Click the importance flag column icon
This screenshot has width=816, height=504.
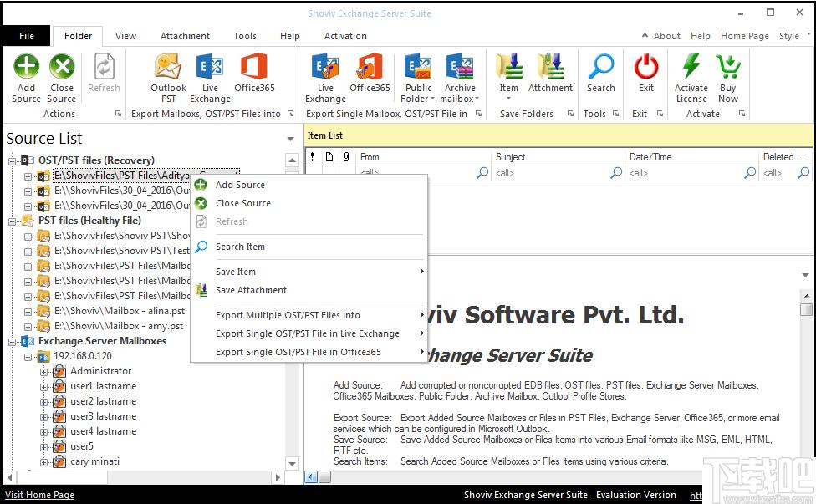click(312, 156)
